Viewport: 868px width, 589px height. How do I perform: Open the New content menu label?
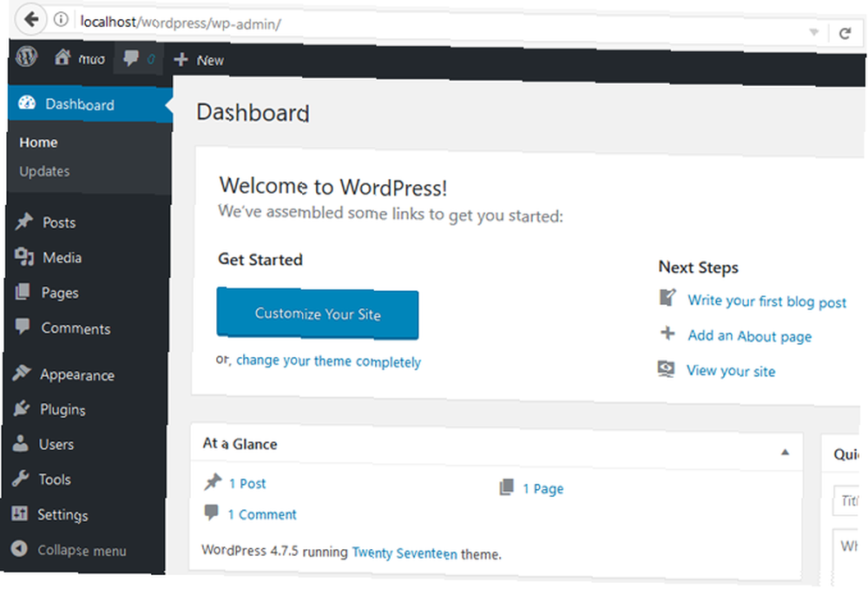(210, 61)
